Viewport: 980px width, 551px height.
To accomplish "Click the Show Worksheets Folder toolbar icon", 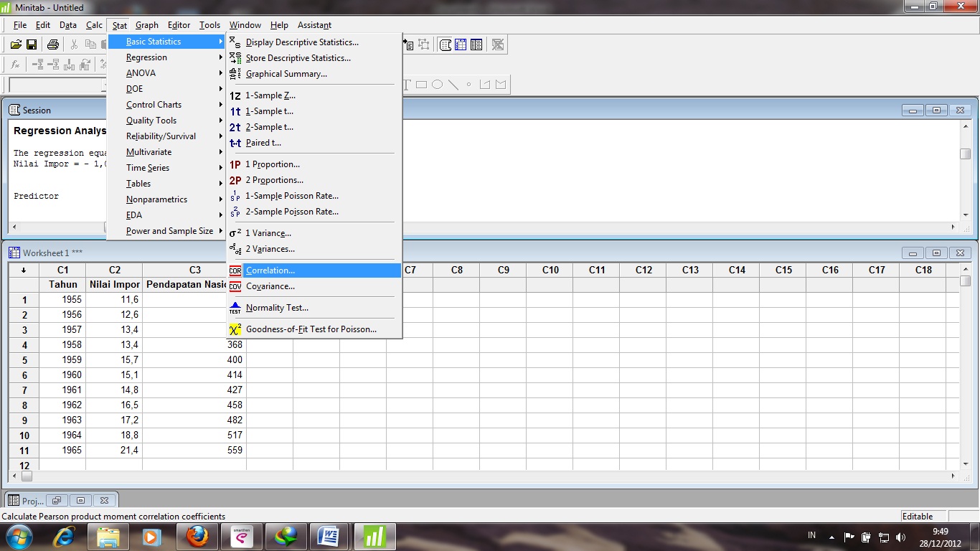I will click(461, 44).
